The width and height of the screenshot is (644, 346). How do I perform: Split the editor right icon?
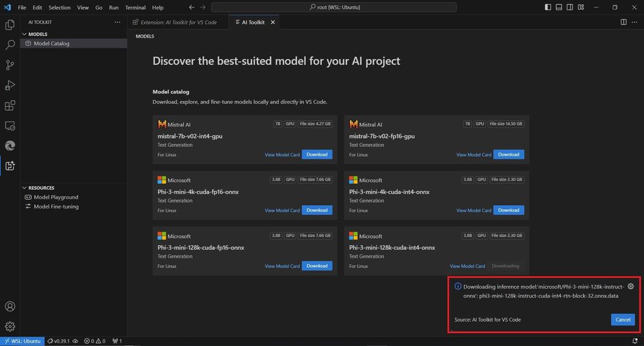[x=623, y=22]
